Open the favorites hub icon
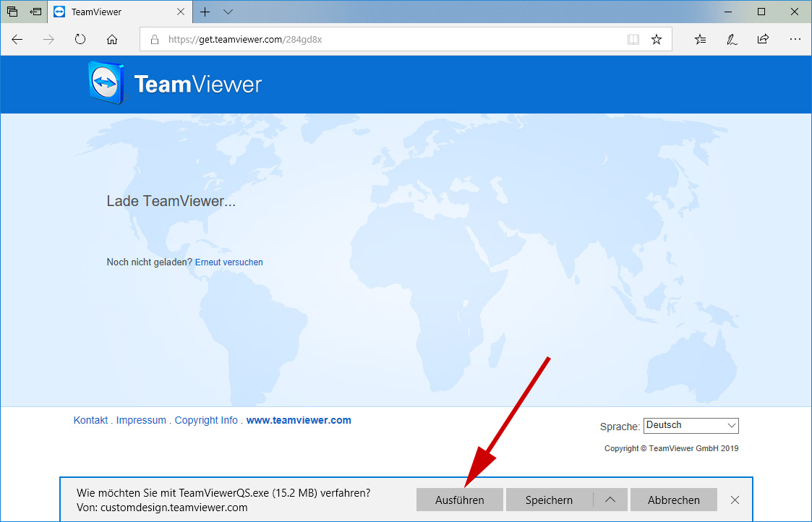The height and width of the screenshot is (522, 812). [700, 39]
